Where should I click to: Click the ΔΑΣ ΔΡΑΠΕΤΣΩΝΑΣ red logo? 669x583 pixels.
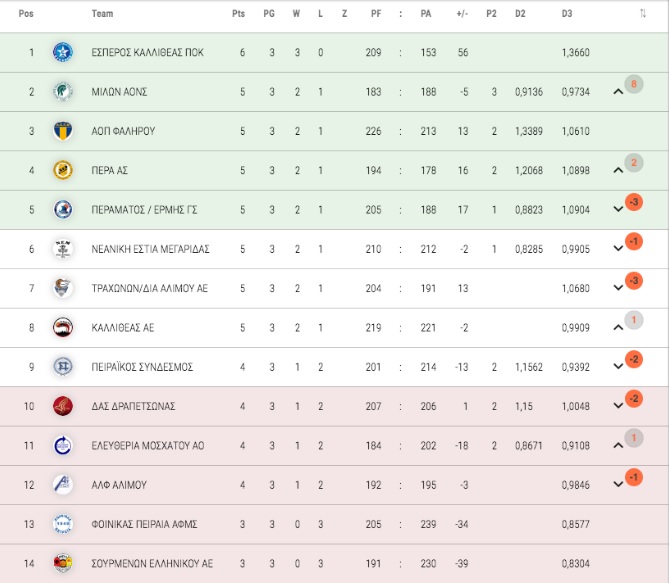coord(63,406)
